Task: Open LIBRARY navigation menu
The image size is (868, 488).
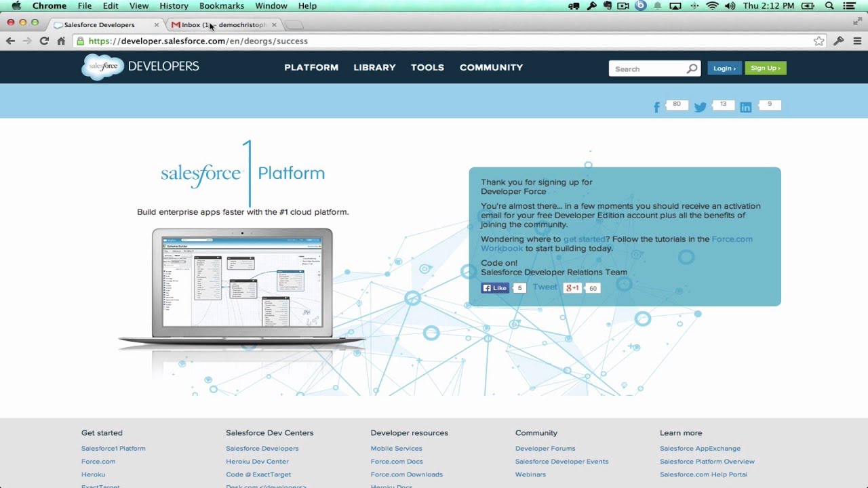Action: (374, 67)
